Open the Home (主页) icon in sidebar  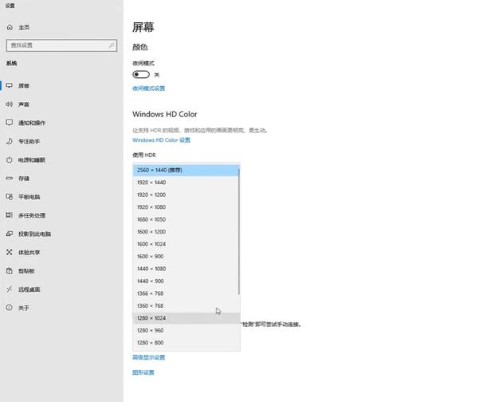[10, 27]
